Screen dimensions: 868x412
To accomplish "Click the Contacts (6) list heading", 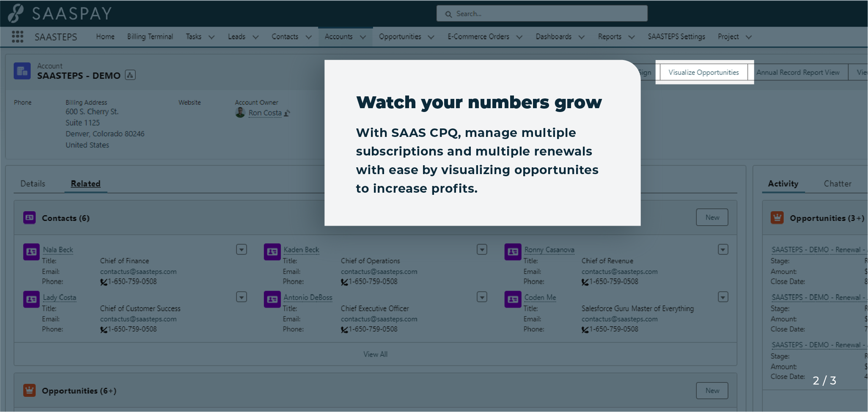I will click(66, 218).
